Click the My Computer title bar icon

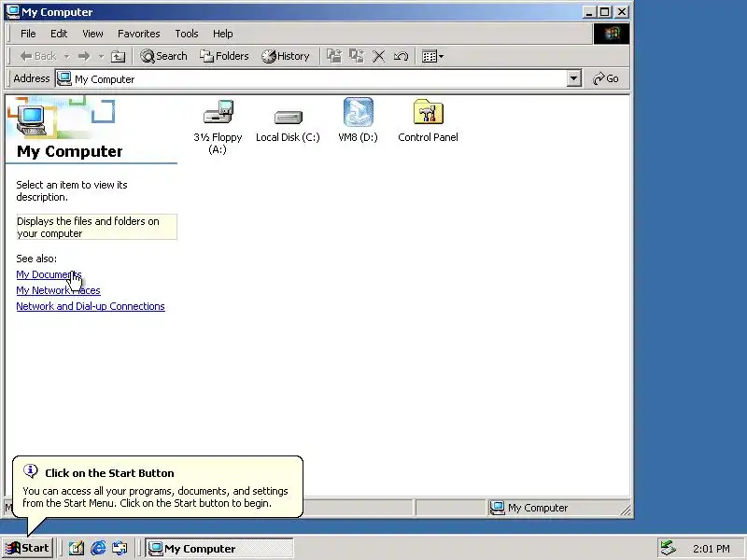coord(13,12)
